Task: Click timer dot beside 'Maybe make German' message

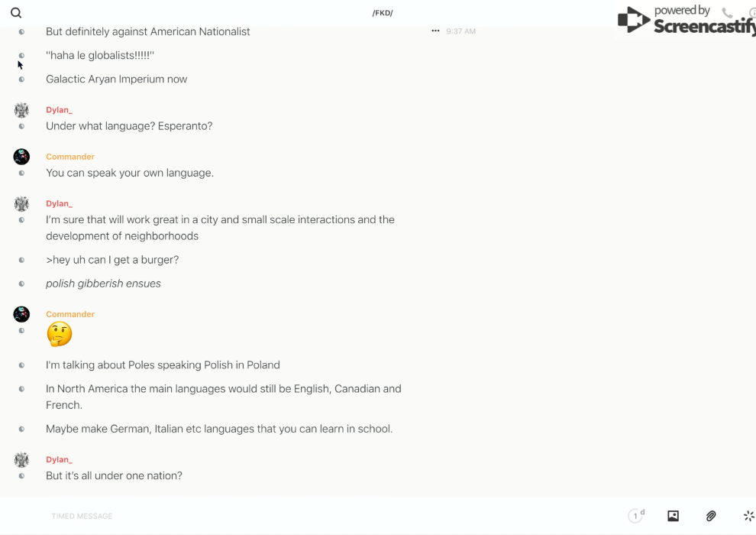Action: click(x=21, y=429)
